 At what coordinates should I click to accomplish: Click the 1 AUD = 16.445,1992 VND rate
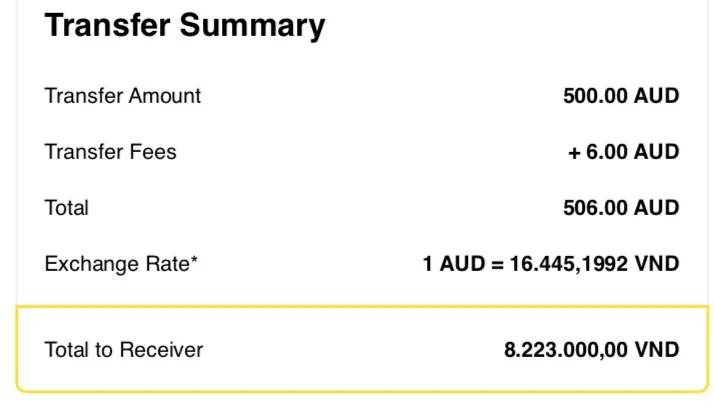coord(551,264)
